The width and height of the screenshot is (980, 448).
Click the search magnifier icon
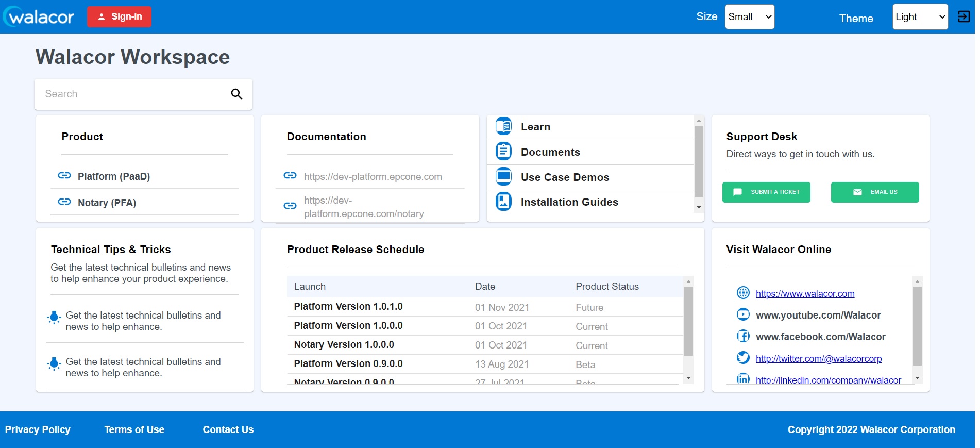click(x=236, y=94)
